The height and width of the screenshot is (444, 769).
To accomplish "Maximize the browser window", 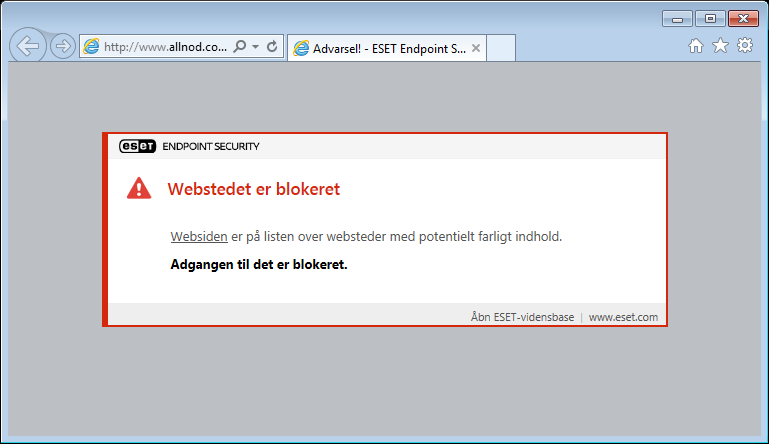I will (x=710, y=19).
